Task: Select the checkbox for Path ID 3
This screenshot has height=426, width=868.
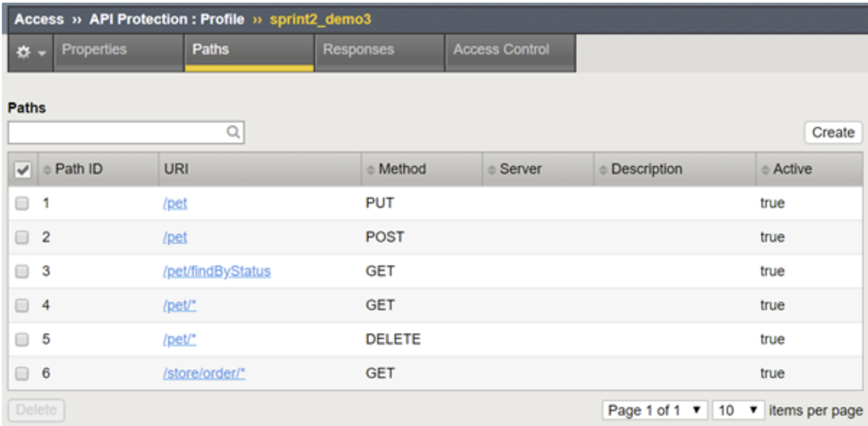Action: 23,271
